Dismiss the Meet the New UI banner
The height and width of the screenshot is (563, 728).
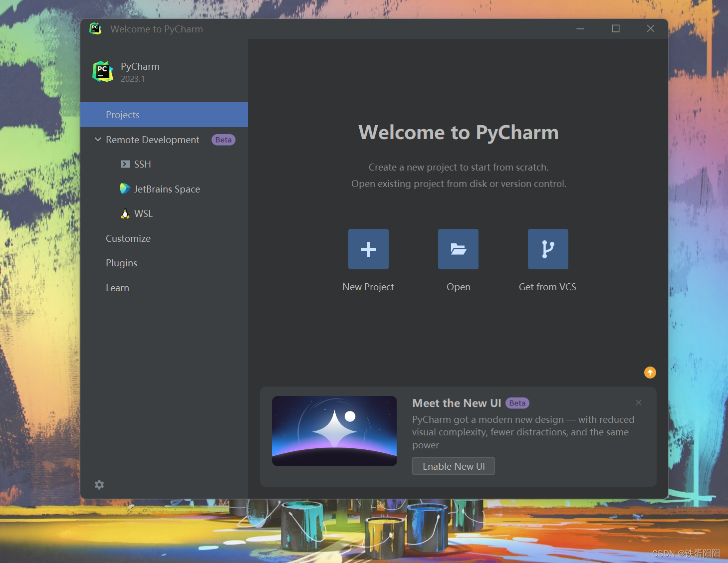[639, 402]
